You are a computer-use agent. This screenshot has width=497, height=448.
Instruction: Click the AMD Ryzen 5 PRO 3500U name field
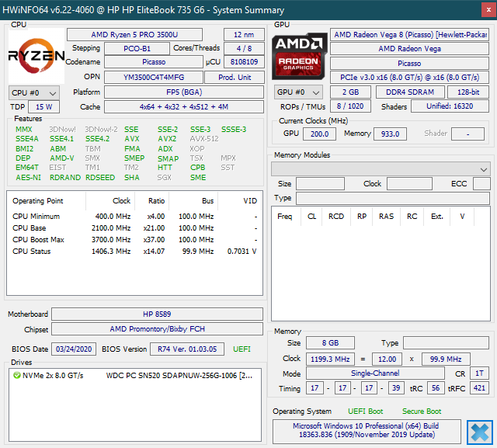(x=134, y=34)
